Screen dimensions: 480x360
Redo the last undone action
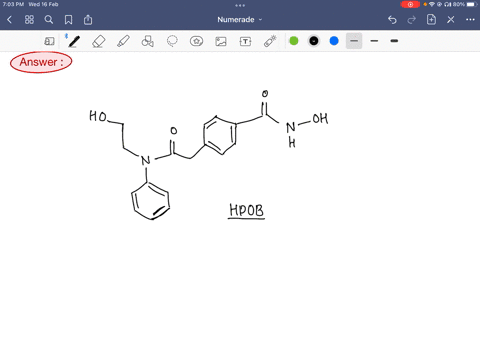click(412, 20)
